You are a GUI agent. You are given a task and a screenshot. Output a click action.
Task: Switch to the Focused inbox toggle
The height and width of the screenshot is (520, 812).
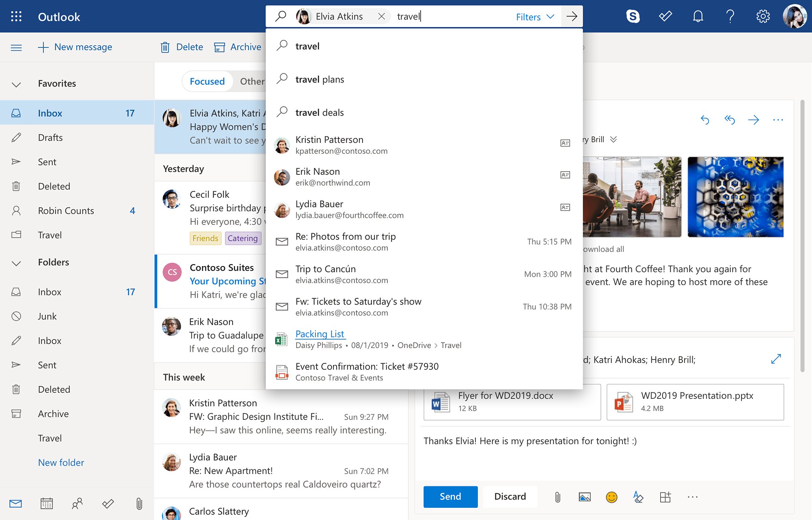coord(207,82)
